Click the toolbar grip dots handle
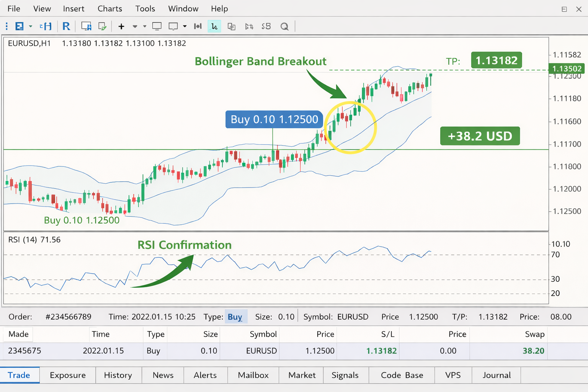 tap(7, 26)
